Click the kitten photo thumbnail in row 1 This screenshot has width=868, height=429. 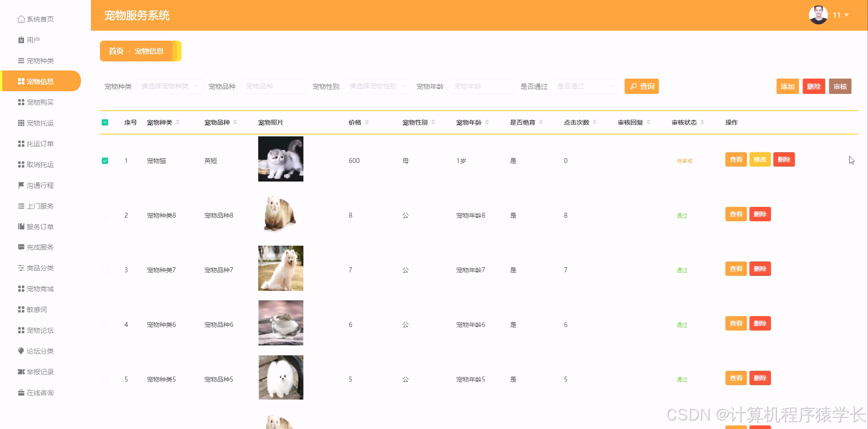280,159
